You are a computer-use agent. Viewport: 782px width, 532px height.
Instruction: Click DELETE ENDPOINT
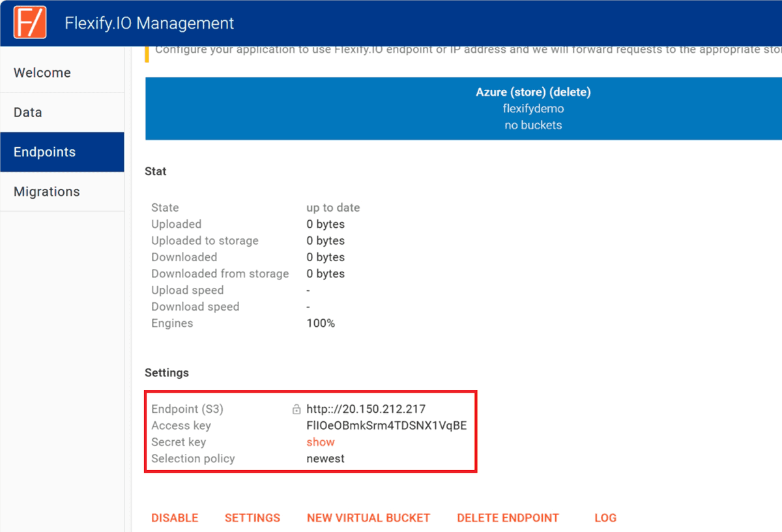coord(508,518)
